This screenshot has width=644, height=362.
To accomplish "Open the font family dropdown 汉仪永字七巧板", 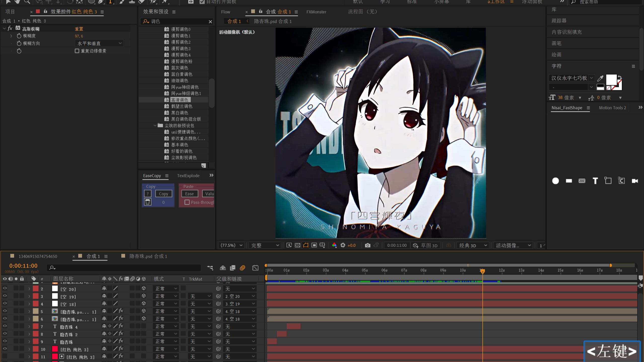I will (x=572, y=78).
